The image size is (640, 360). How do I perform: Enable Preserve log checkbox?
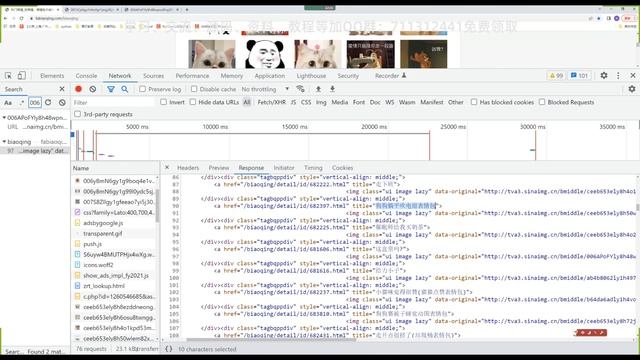tap(142, 89)
